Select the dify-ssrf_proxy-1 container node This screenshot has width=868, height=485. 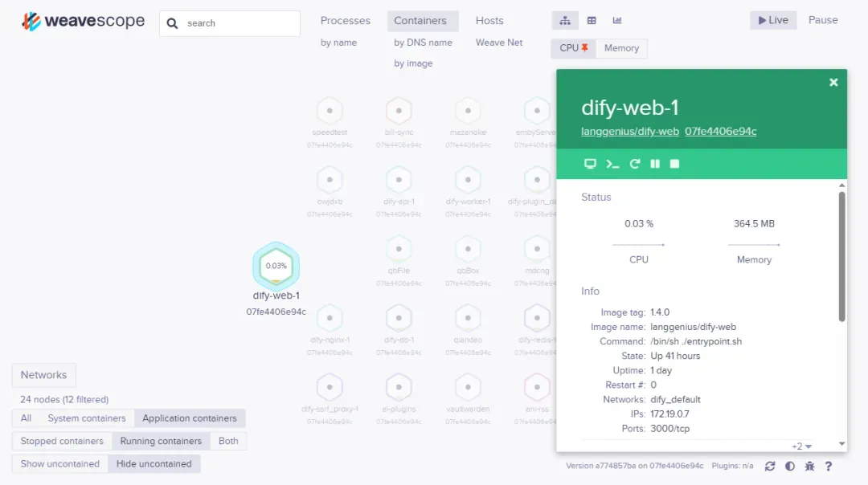(330, 387)
